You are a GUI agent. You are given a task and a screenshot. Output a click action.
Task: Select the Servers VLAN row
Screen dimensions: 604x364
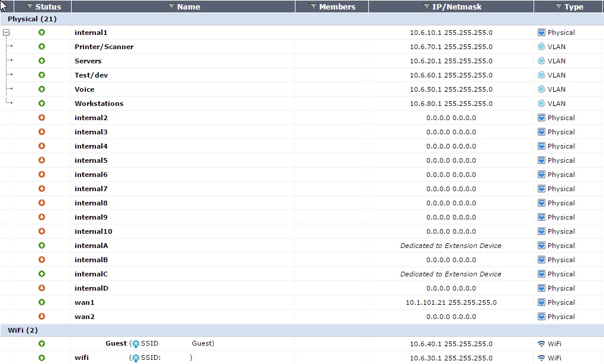click(x=302, y=61)
